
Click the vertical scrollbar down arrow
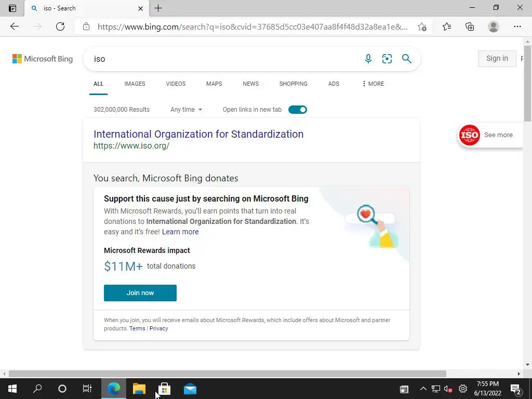pos(527,365)
